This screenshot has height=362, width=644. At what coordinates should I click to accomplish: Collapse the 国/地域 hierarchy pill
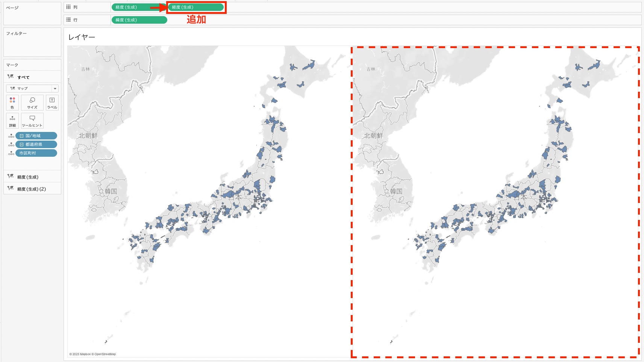[x=22, y=136]
